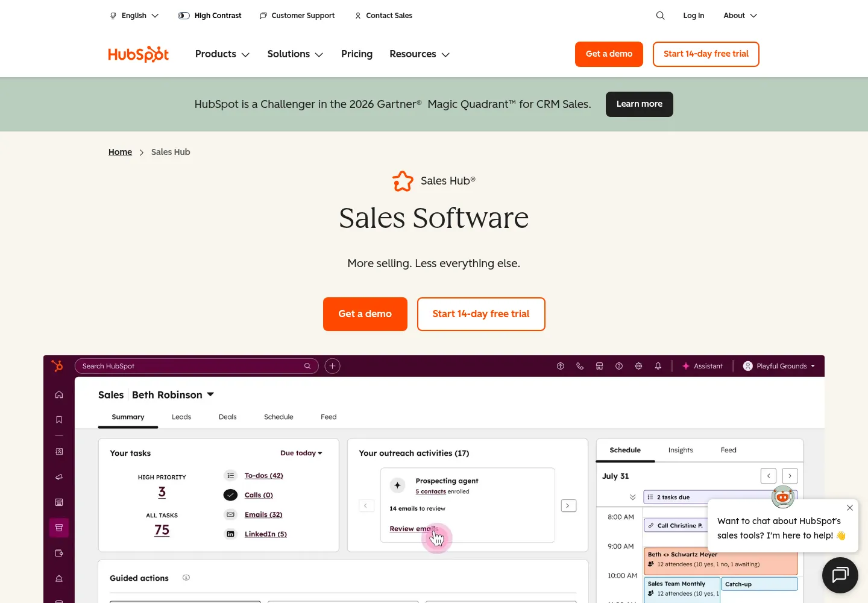Switch to the Leads tab
The image size is (868, 603).
pyautogui.click(x=181, y=417)
